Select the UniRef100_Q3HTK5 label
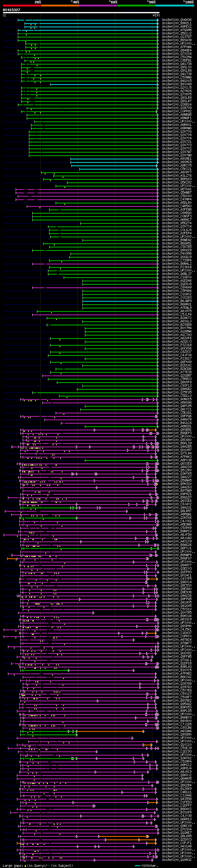The image size is (197, 868). pyautogui.click(x=177, y=474)
